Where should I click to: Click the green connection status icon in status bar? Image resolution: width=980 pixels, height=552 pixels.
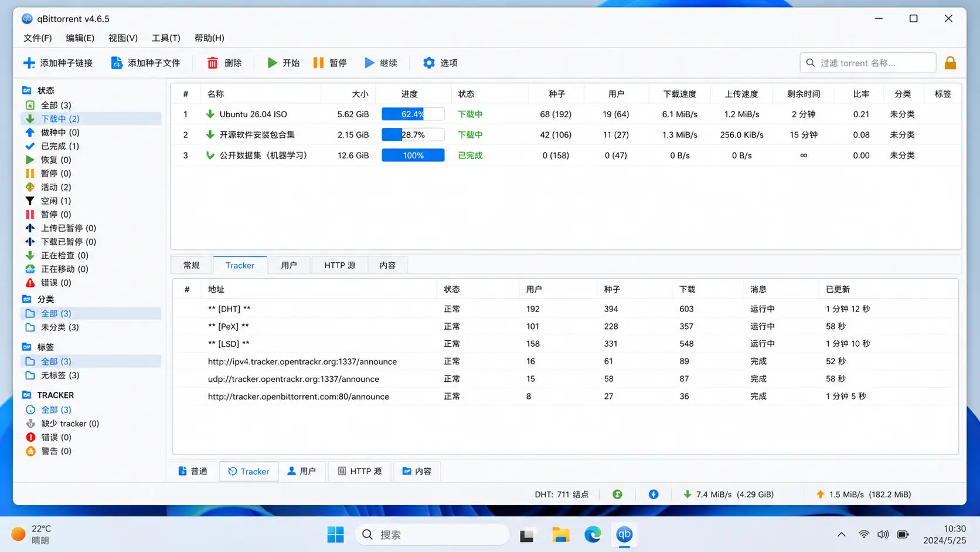pyautogui.click(x=617, y=495)
